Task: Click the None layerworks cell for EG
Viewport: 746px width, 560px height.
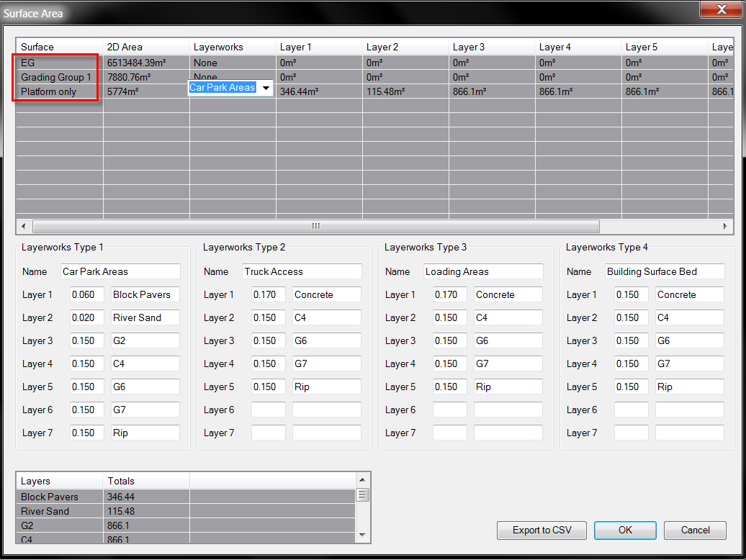Action: 233,63
